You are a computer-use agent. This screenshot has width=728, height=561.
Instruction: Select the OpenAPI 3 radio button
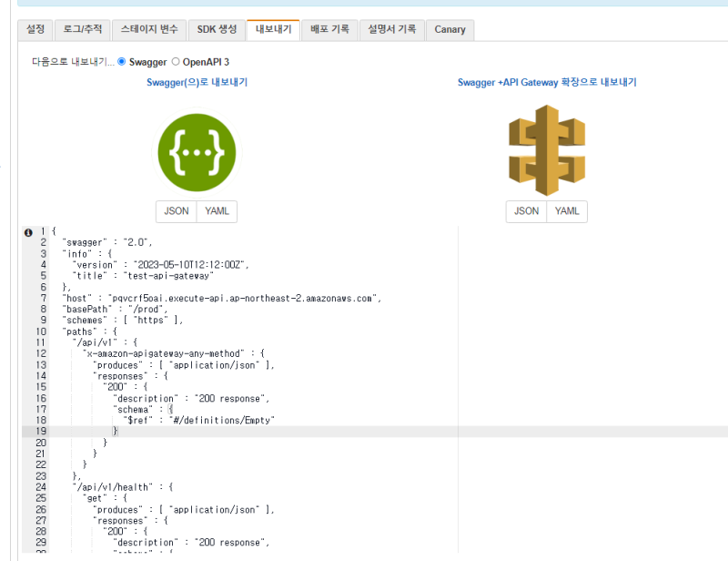177,62
